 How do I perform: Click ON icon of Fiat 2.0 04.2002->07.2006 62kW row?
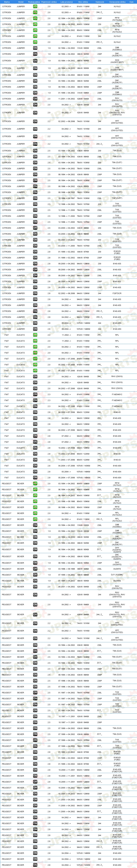pos(35,388)
